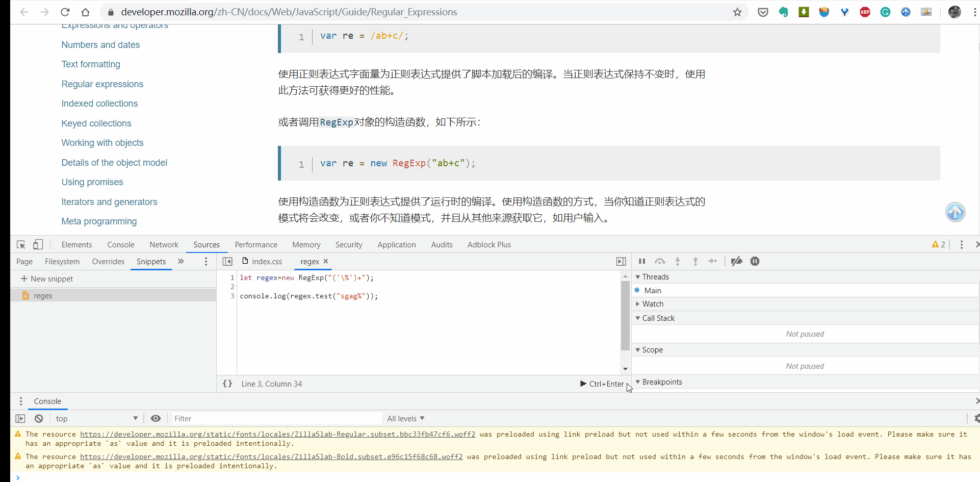
Task: Toggle pause on exceptions button
Action: tap(755, 261)
